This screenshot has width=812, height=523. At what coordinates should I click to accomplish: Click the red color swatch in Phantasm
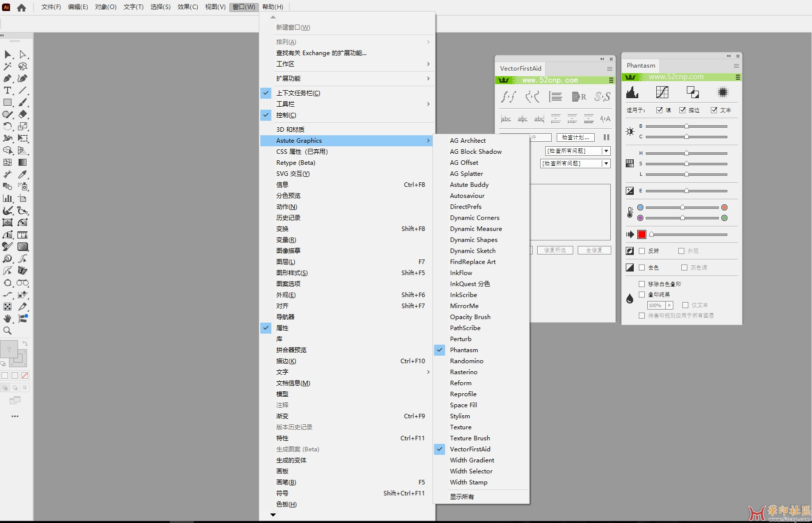(x=642, y=234)
